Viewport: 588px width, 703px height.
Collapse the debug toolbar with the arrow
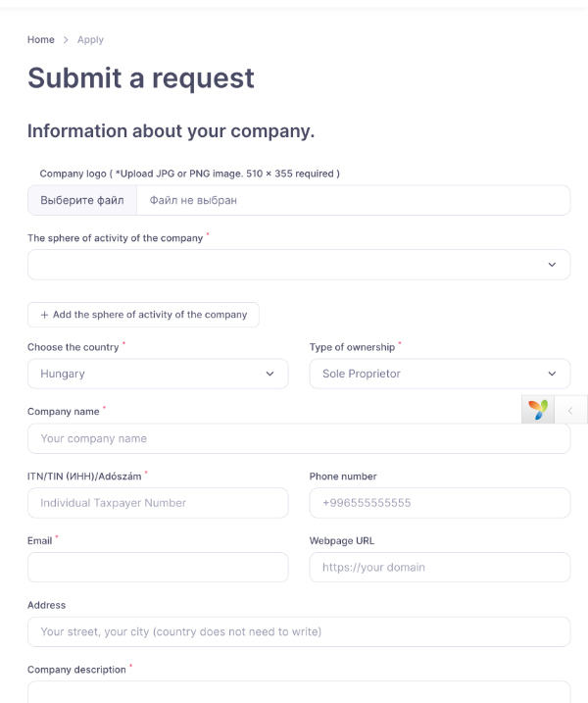tap(570, 410)
